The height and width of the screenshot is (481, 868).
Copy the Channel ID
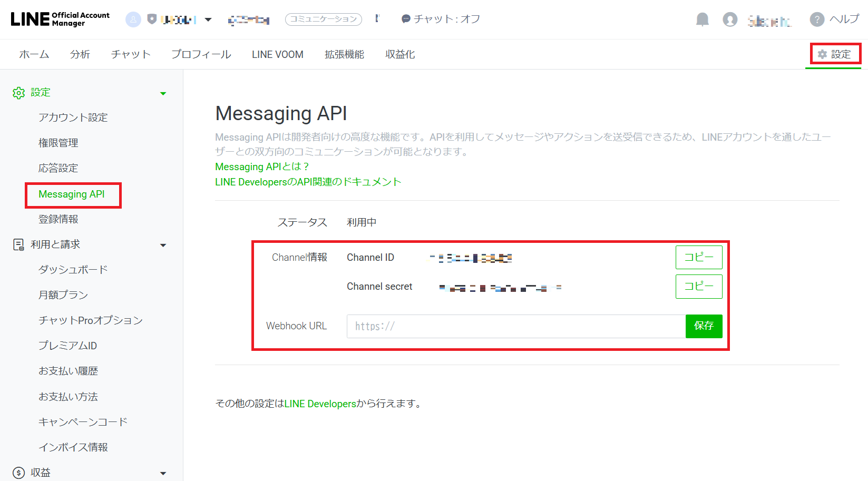[x=699, y=258]
